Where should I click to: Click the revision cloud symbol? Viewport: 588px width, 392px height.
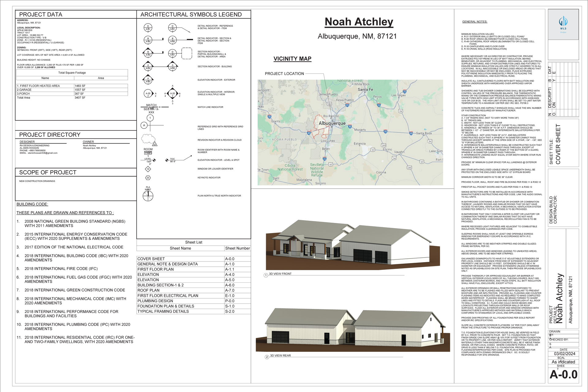[x=148, y=139]
